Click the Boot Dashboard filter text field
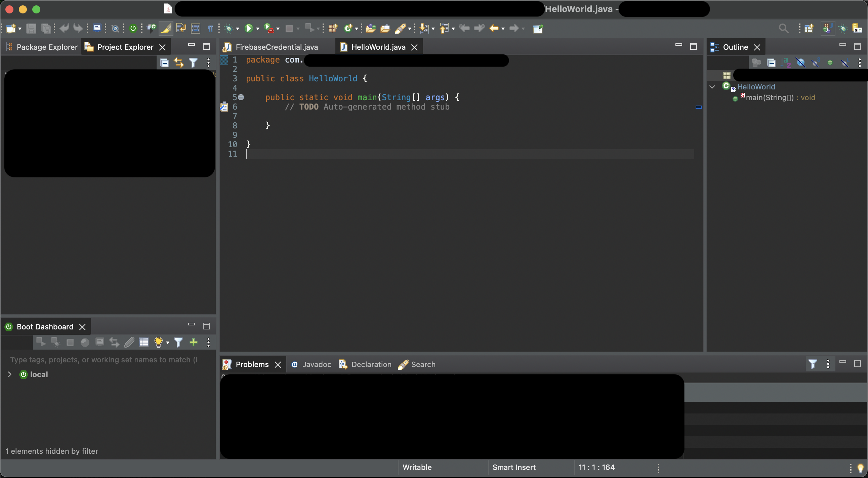The image size is (868, 478). tap(104, 360)
